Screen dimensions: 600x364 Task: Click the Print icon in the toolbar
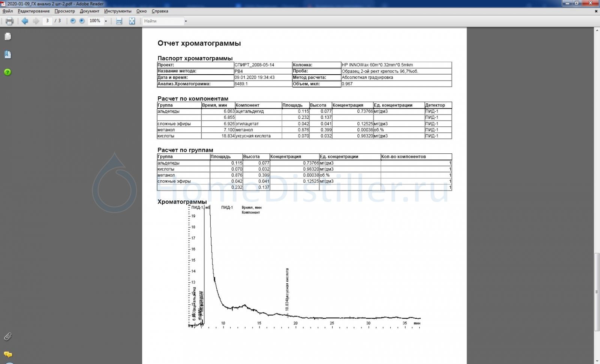[9, 21]
